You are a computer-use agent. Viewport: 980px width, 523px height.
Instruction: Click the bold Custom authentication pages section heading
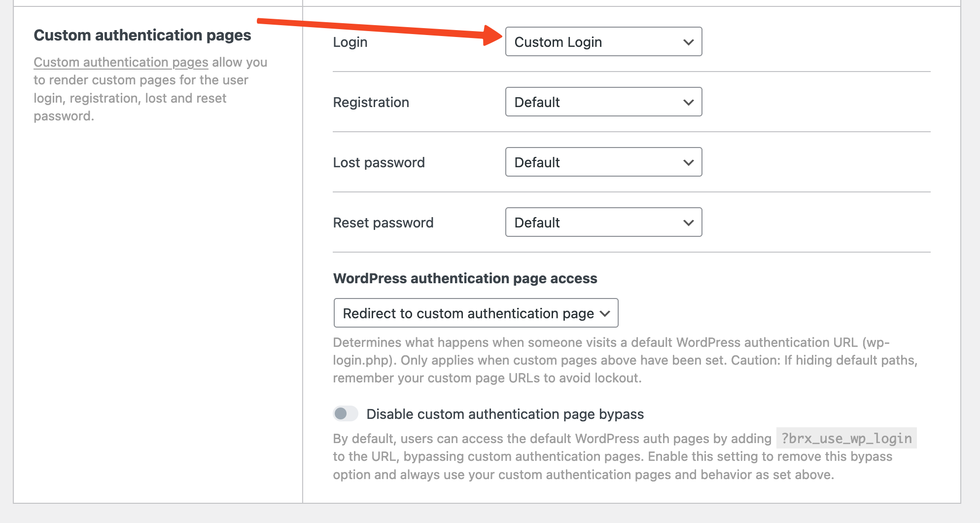coord(142,36)
